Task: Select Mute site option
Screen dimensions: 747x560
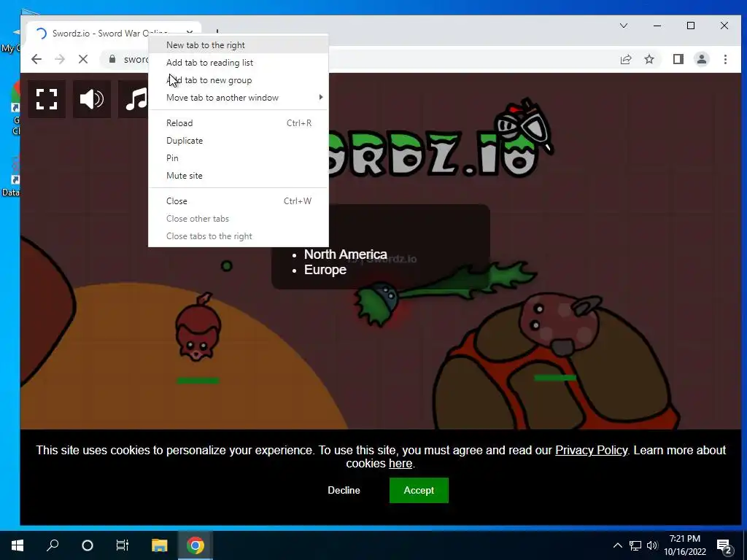Action: [239, 176]
